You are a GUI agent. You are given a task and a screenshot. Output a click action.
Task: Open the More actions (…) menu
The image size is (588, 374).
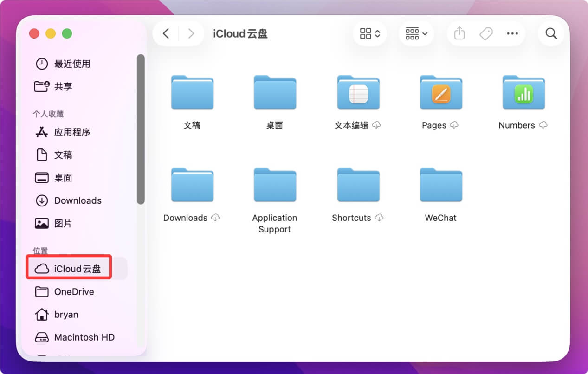tap(512, 33)
